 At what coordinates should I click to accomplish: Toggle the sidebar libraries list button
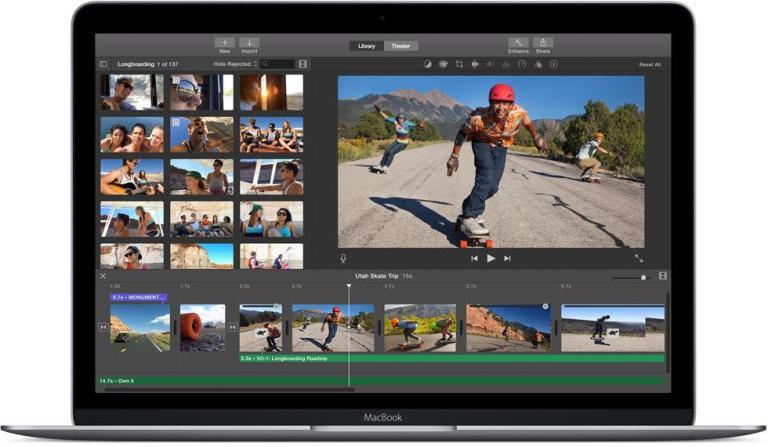(103, 64)
